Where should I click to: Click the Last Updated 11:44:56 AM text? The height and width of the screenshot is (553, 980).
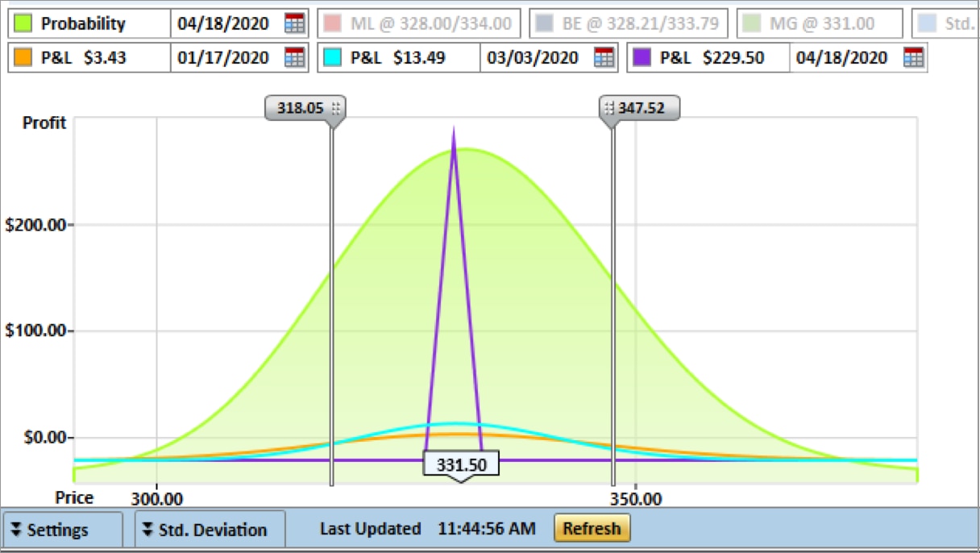427,529
